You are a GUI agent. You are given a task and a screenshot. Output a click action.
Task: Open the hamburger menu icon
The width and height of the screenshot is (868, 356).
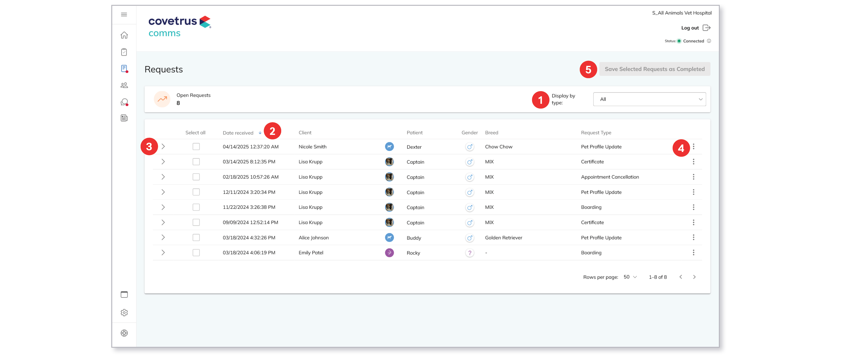coord(124,15)
